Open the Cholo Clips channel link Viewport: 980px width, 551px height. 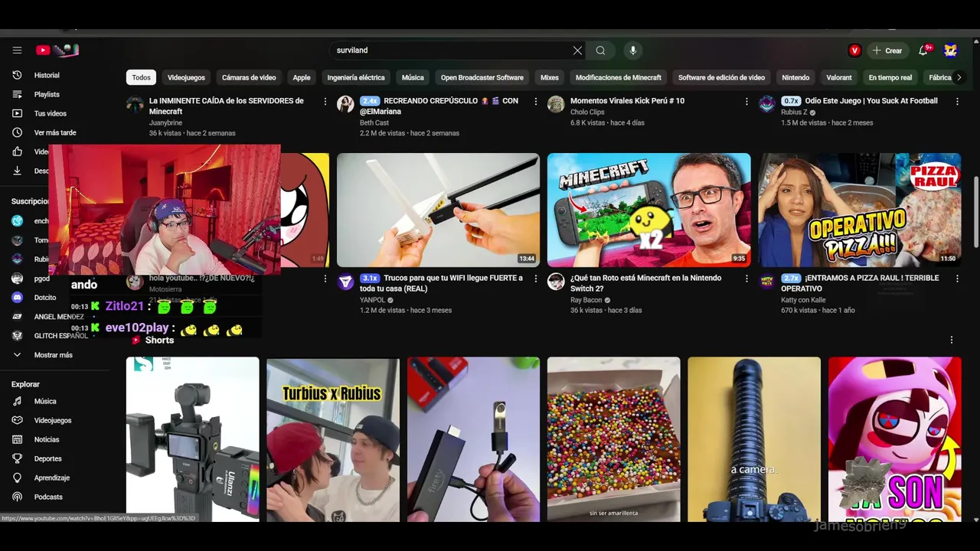pyautogui.click(x=587, y=112)
